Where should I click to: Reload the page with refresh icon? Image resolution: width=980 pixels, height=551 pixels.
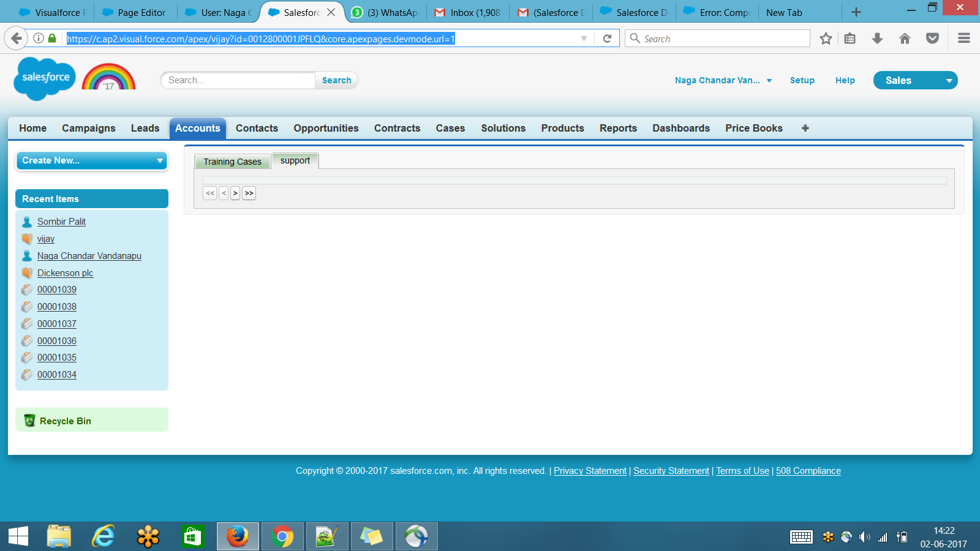[607, 39]
